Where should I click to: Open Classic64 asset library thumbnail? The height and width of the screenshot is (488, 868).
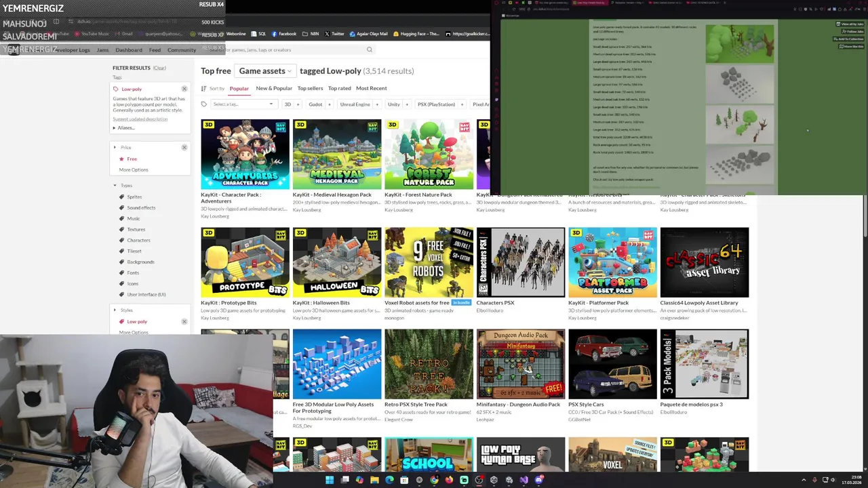(x=705, y=262)
